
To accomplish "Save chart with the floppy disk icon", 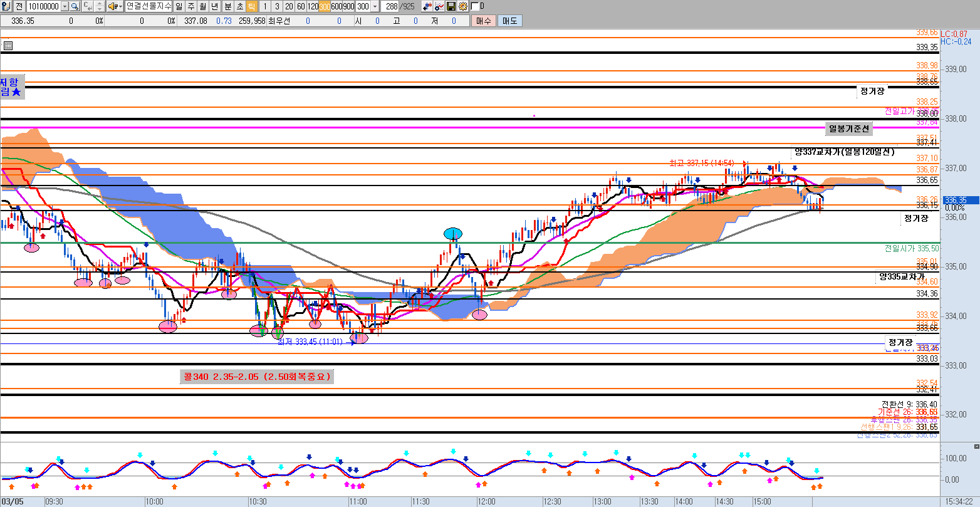I will (451, 6).
